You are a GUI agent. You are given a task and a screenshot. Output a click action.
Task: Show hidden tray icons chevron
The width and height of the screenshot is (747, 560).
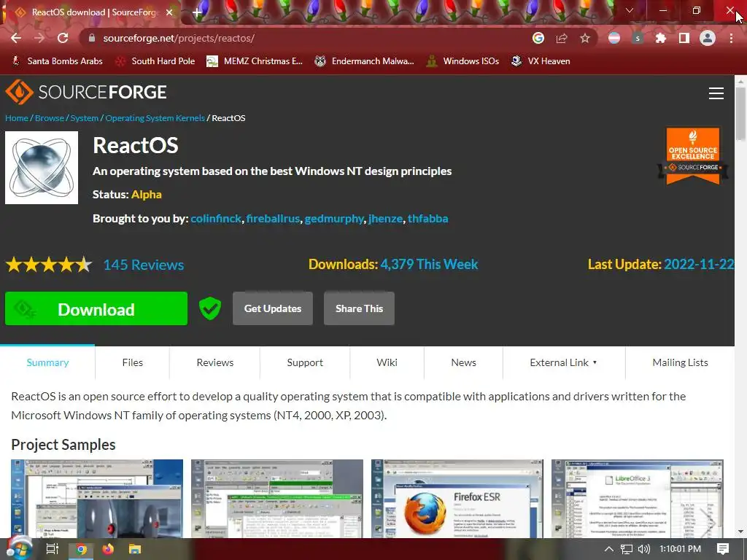click(x=608, y=549)
